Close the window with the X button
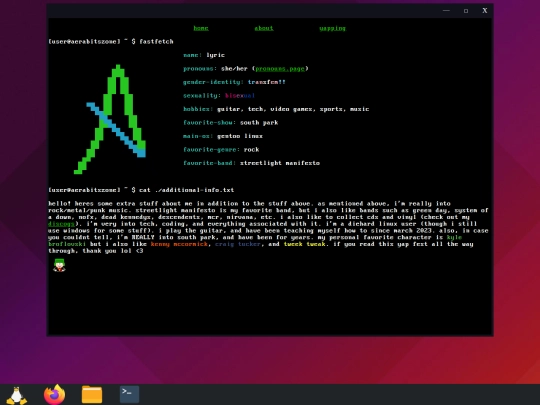540x405 pixels. (x=485, y=11)
